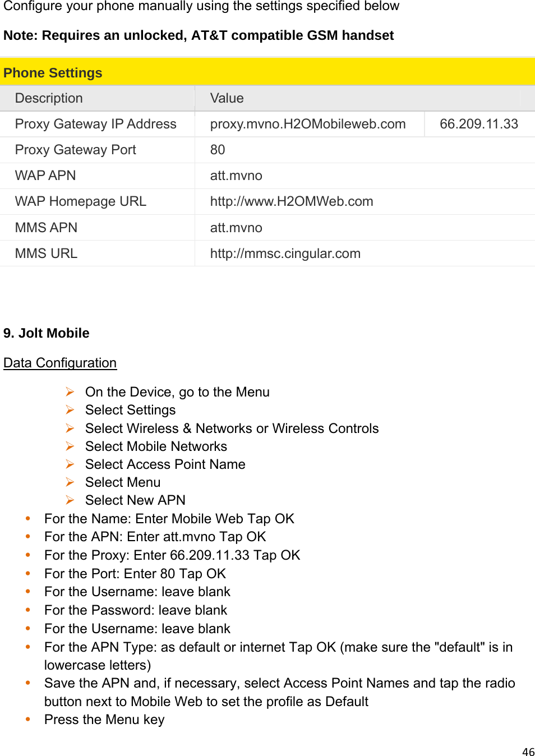535x756 pixels.
Task: Click the orange dot beside "Press the Menu key"
Action: (x=27, y=719)
